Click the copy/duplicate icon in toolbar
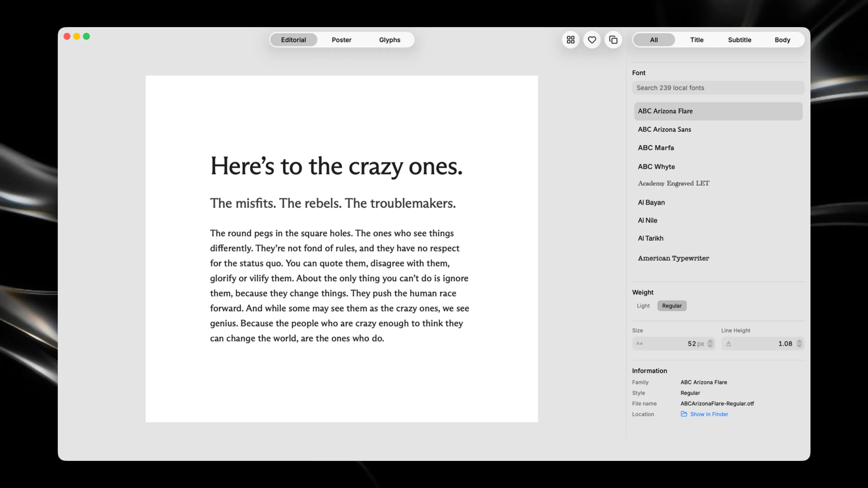Screen dimensions: 868x488 613,40
